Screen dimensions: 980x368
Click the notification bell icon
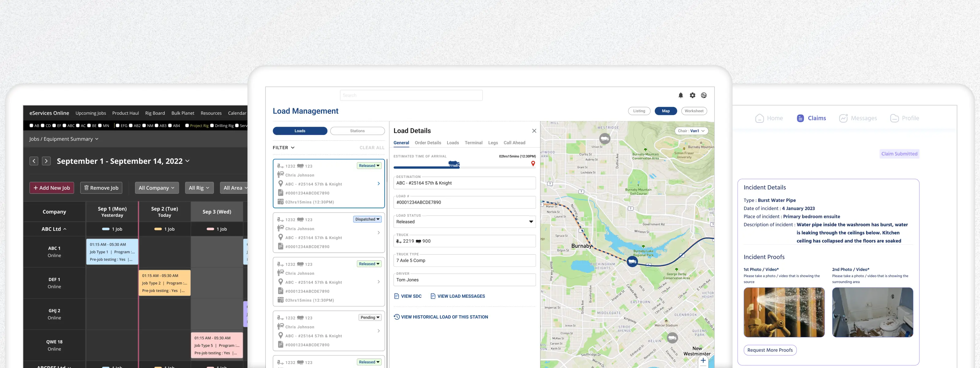pyautogui.click(x=680, y=95)
